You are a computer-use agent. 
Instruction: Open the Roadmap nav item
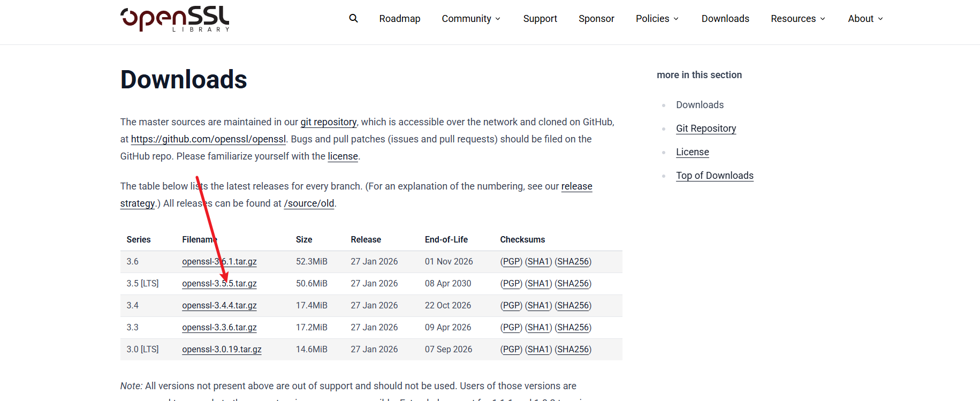pyautogui.click(x=399, y=19)
